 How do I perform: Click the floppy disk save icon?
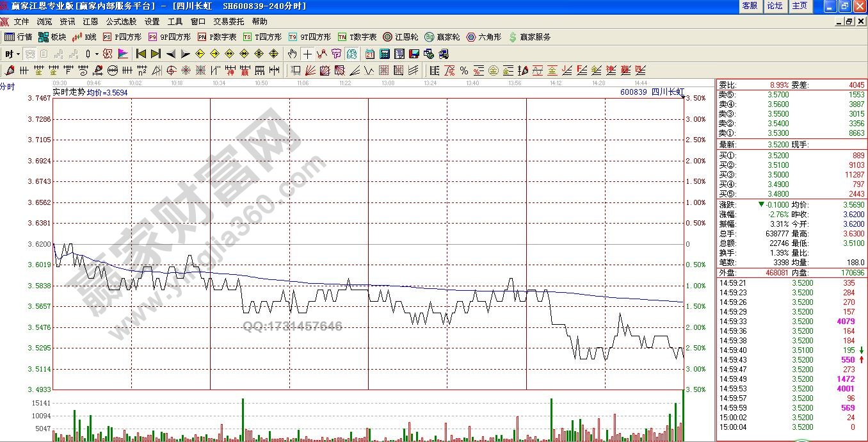414,54
